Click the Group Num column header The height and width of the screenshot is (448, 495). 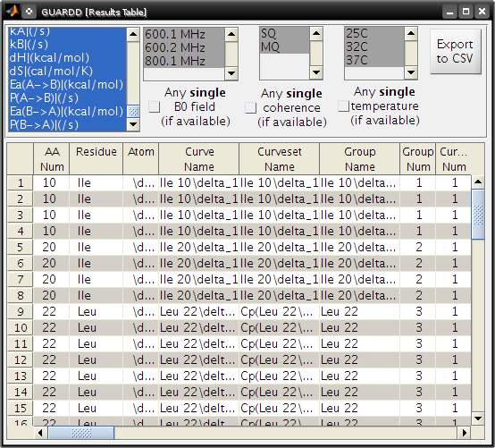click(418, 159)
